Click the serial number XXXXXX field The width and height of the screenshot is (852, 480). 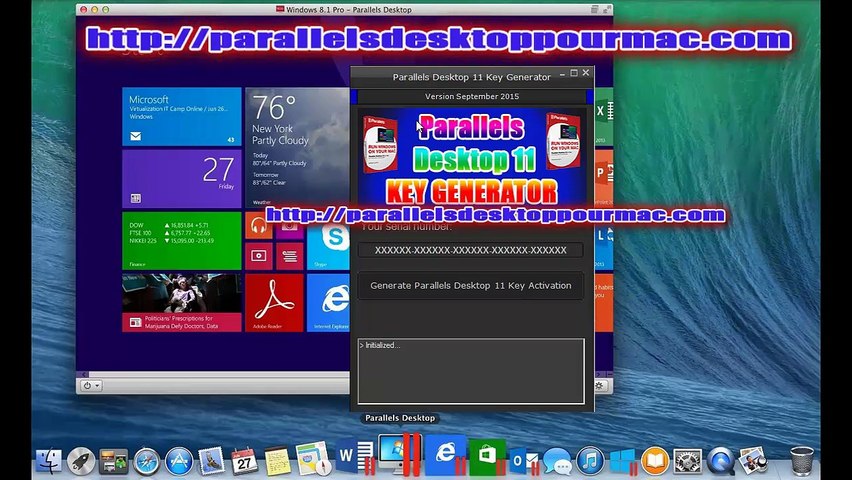tap(471, 250)
